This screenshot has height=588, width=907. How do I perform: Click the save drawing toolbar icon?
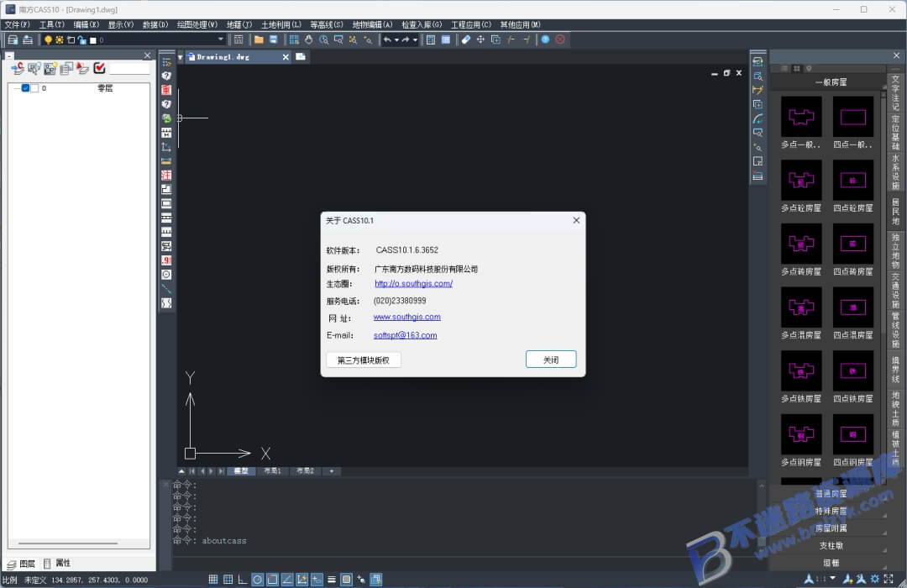click(x=274, y=39)
